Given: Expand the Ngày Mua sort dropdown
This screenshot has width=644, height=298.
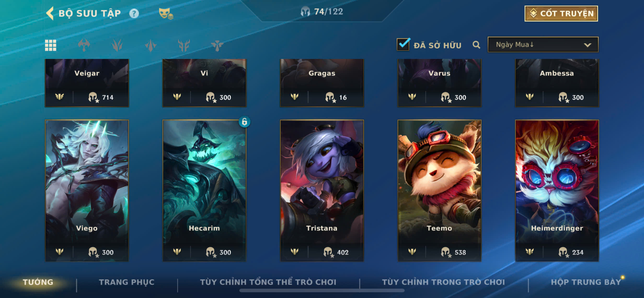Looking at the screenshot, I should 543,45.
